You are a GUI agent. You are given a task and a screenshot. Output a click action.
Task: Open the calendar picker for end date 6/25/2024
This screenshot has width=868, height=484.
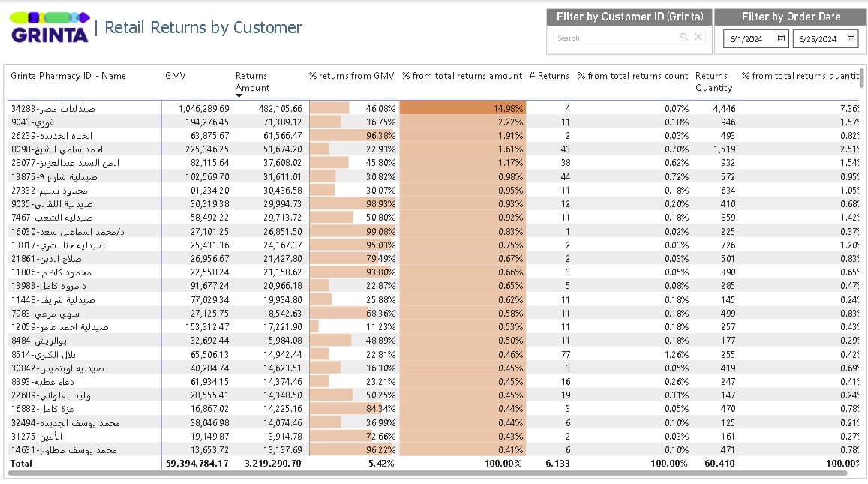coord(851,38)
